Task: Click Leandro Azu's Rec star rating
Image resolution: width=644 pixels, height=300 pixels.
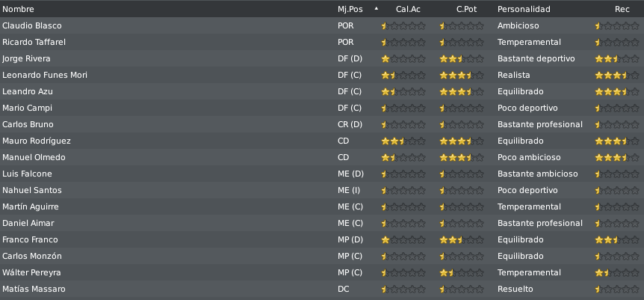Action: [617, 92]
